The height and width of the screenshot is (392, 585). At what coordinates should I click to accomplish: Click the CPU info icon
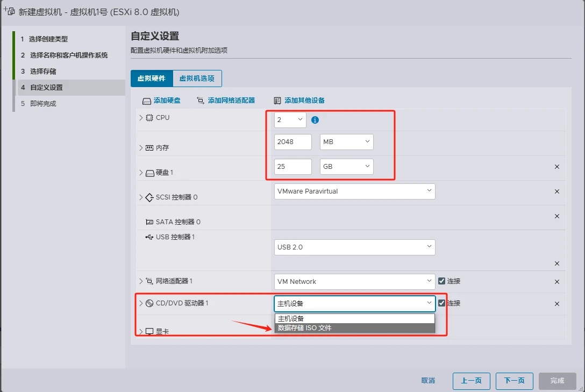315,120
